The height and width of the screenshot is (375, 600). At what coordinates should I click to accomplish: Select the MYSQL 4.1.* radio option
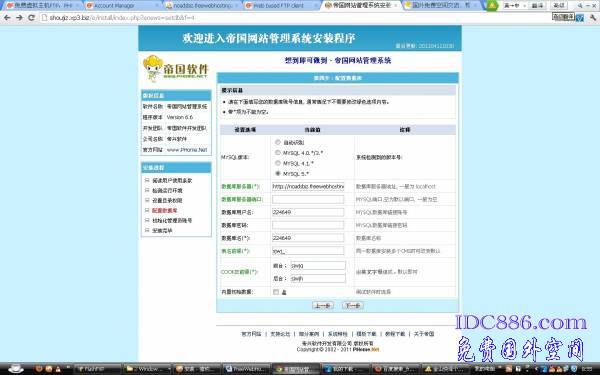278,163
